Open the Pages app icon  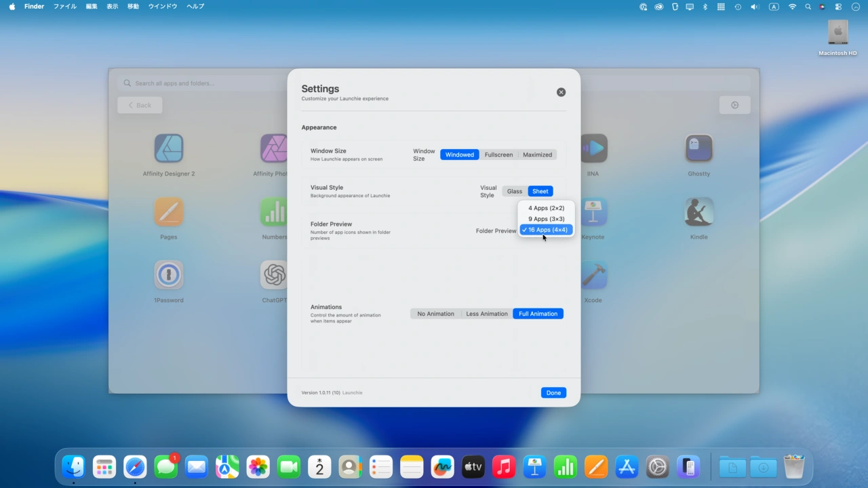(168, 212)
